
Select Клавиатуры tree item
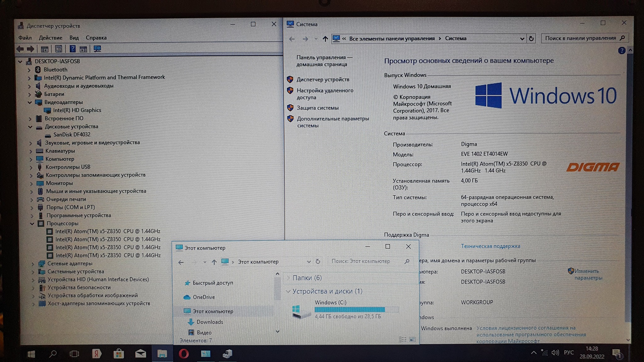(60, 151)
